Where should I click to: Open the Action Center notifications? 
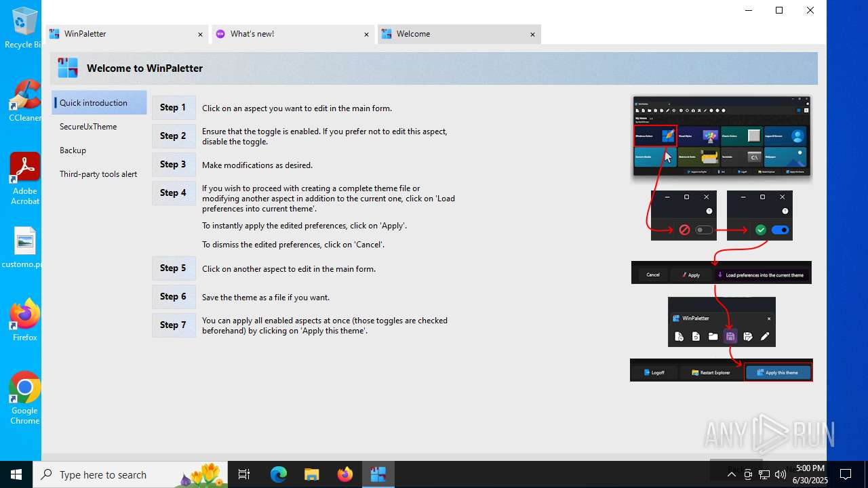point(846,474)
